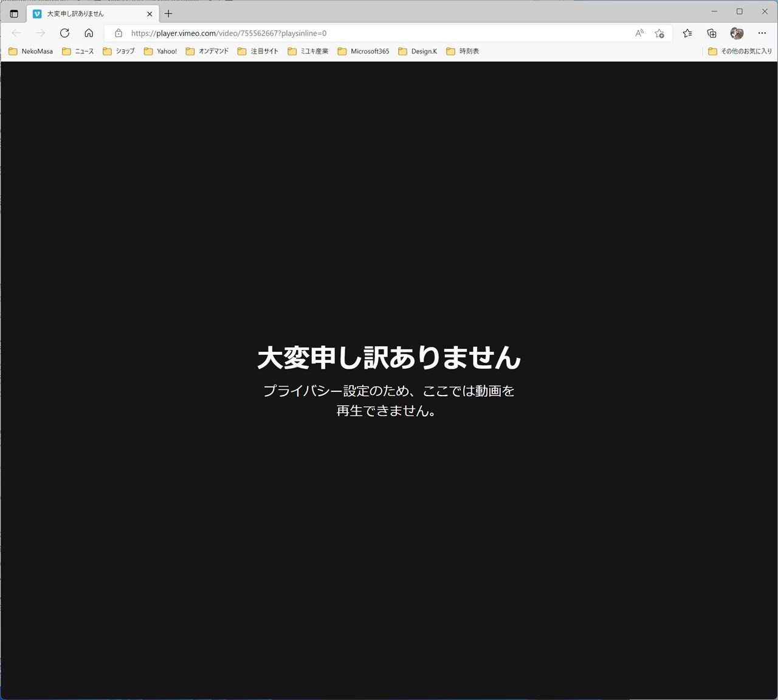Open the ニュース bookmarks folder
This screenshot has height=700, width=778.
click(x=78, y=52)
